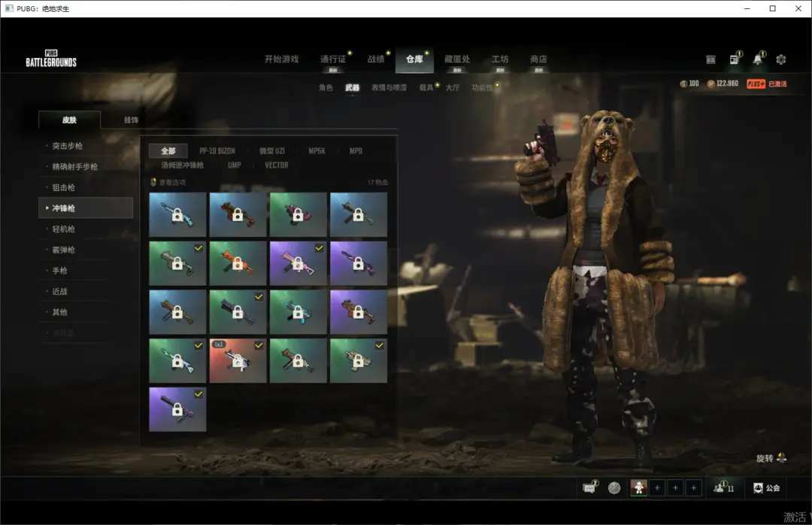This screenshot has width=812, height=525.
Task: Select 狙击枪 in the category list
Action: point(86,187)
